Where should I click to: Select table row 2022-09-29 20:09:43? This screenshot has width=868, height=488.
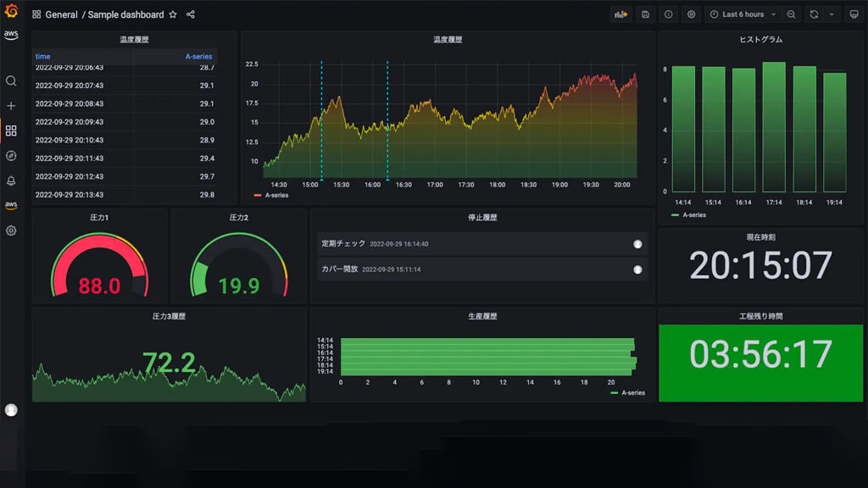(x=125, y=122)
